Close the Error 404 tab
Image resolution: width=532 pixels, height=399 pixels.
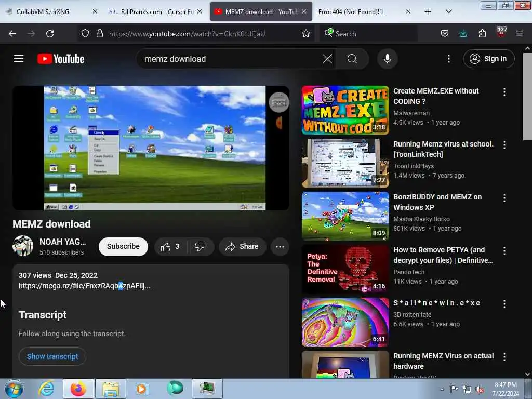(x=408, y=11)
